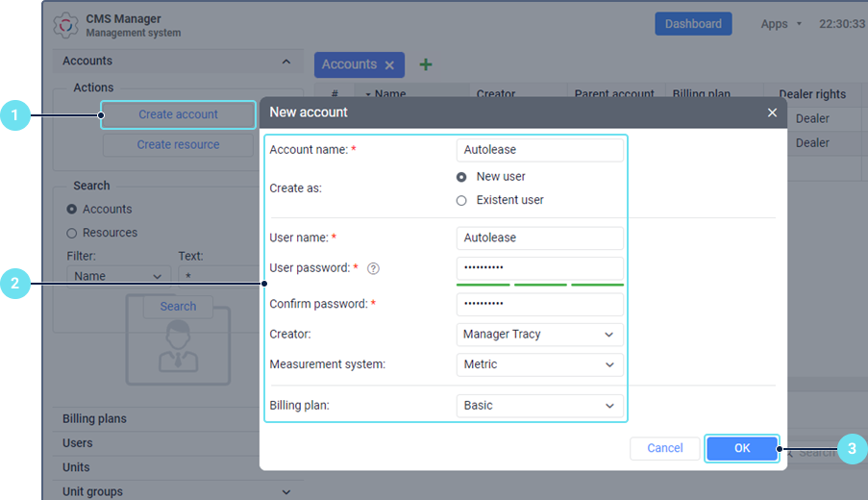Click the password help question mark icon

coord(374,268)
